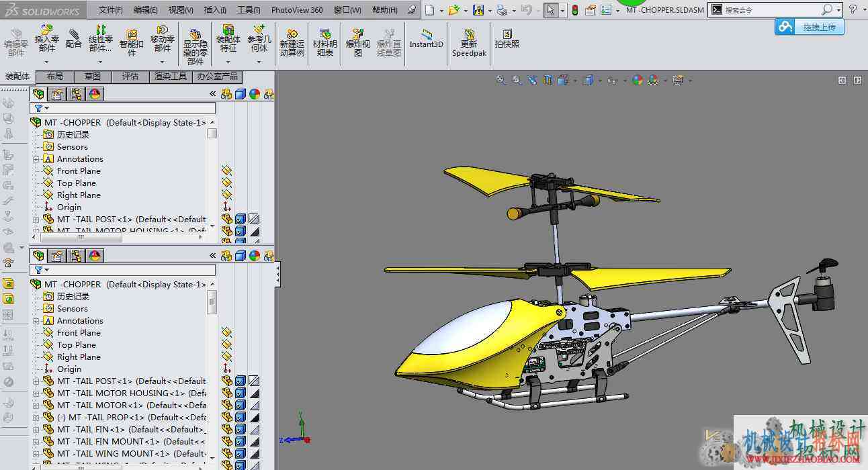Select the Smart Fasteners (智能扣件) icon
Viewport: 868px width, 470px height.
(132, 43)
